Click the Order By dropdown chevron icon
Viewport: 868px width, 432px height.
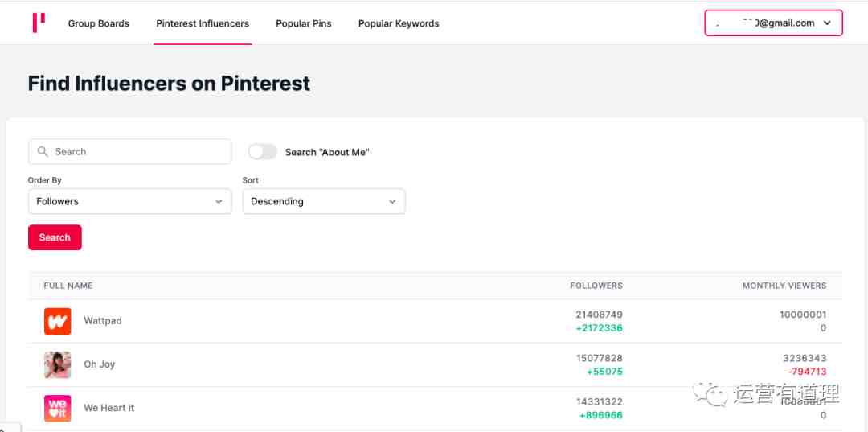[x=219, y=202]
